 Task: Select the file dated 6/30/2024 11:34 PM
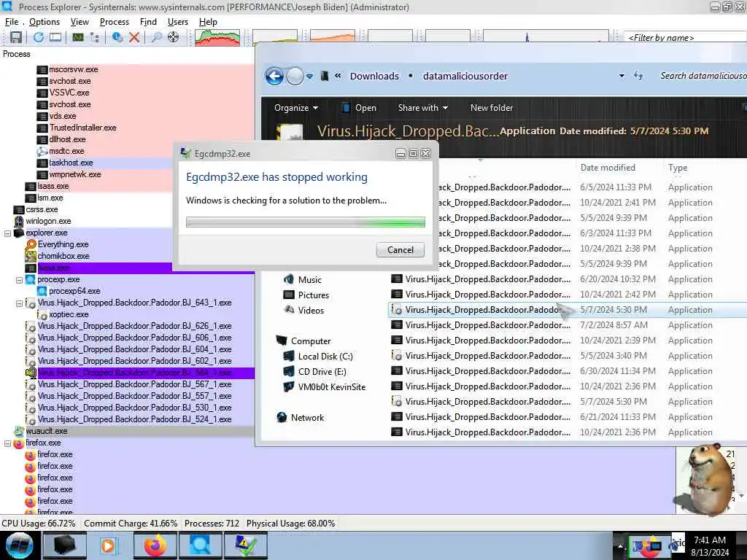coord(568,371)
